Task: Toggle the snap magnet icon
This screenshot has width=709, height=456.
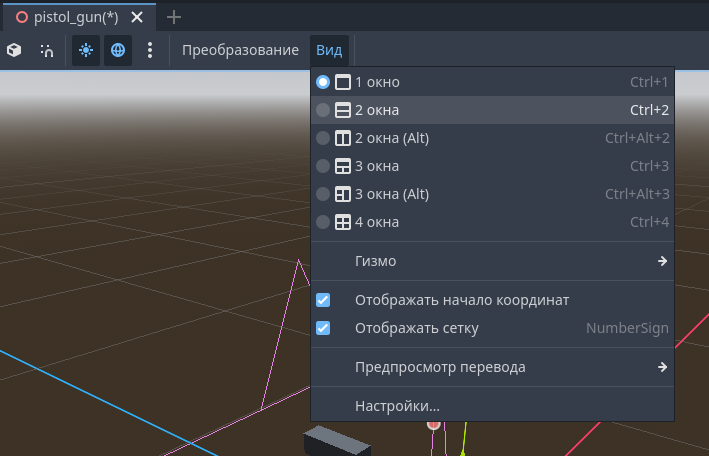Action: pyautogui.click(x=47, y=50)
